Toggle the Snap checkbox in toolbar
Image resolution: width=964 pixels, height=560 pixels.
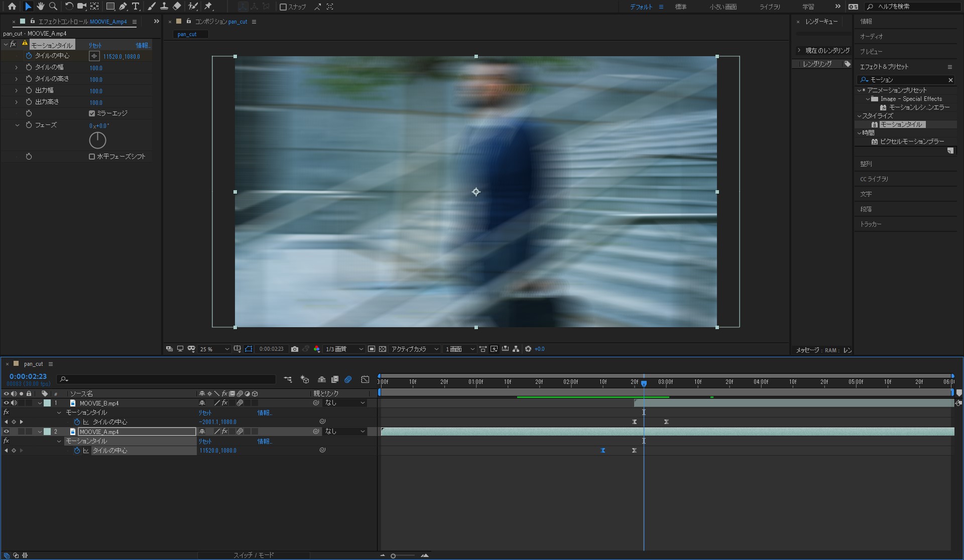(283, 7)
